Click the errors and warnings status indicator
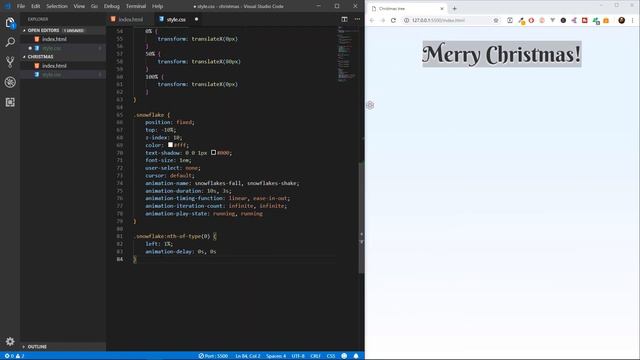The height and width of the screenshot is (360, 640). tap(15, 356)
